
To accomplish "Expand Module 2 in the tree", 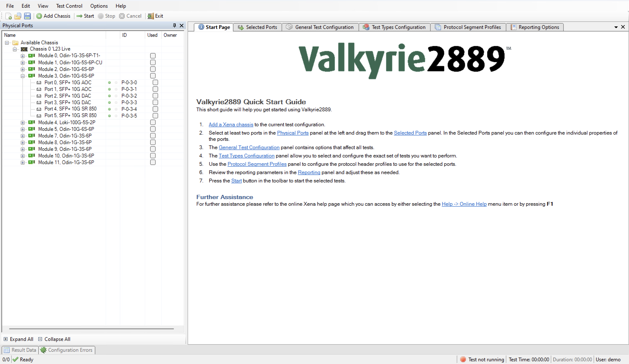I will [x=22, y=69].
